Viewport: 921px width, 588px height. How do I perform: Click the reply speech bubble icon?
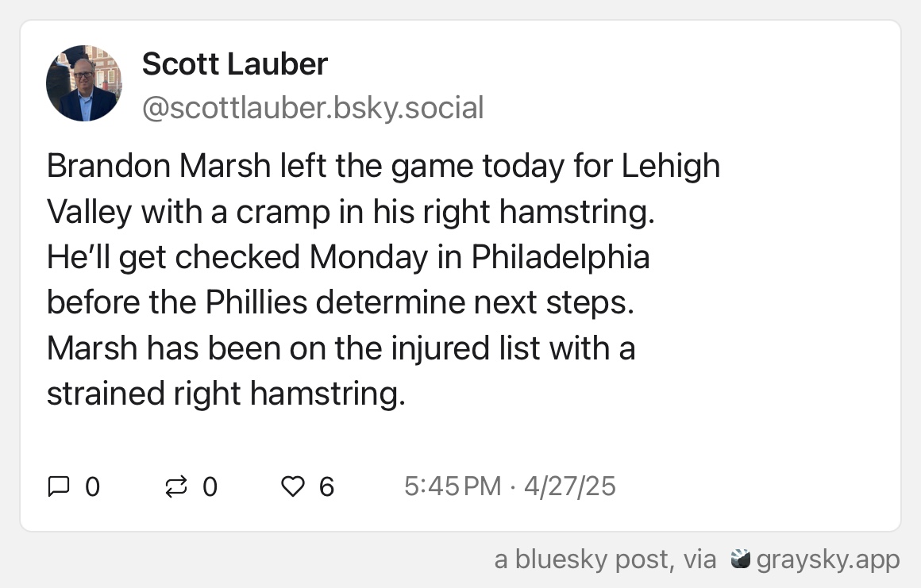[59, 486]
